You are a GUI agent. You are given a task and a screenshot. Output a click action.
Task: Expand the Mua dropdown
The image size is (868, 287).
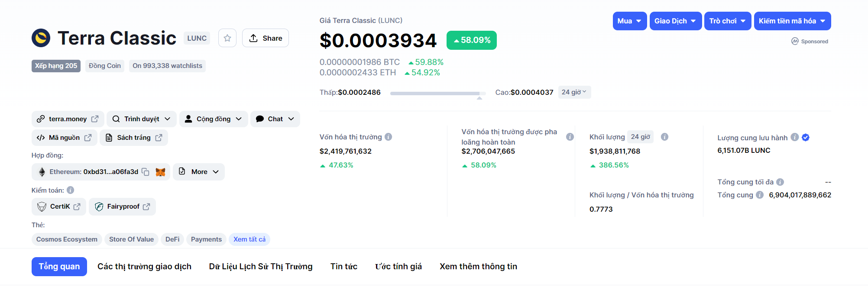(629, 21)
